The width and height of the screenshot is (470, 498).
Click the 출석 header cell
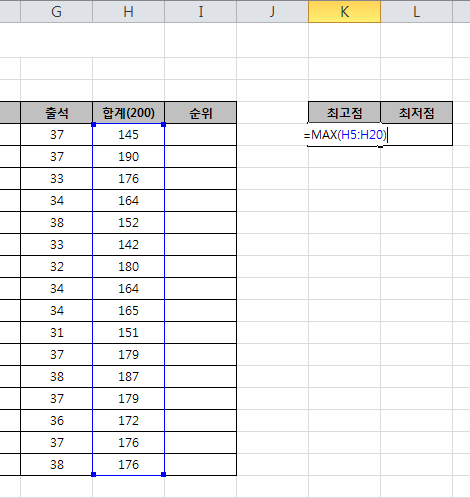tap(56, 113)
